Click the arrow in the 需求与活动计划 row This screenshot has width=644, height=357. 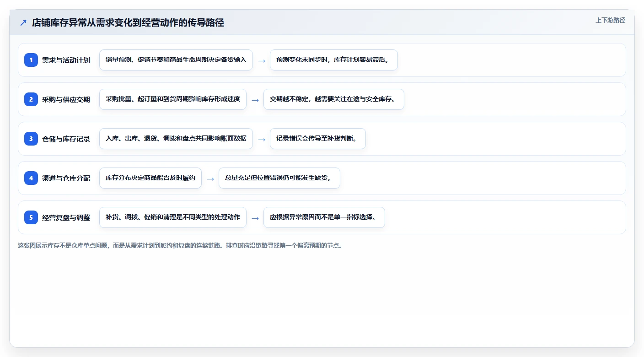(262, 60)
